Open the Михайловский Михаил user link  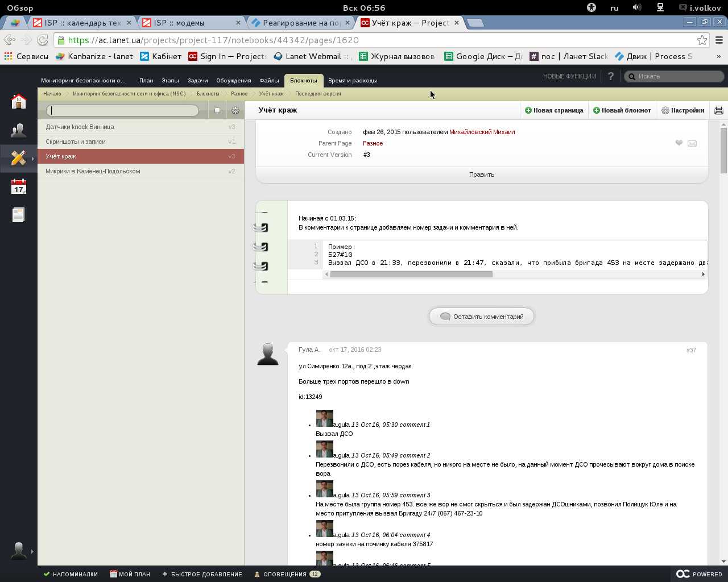coord(482,132)
